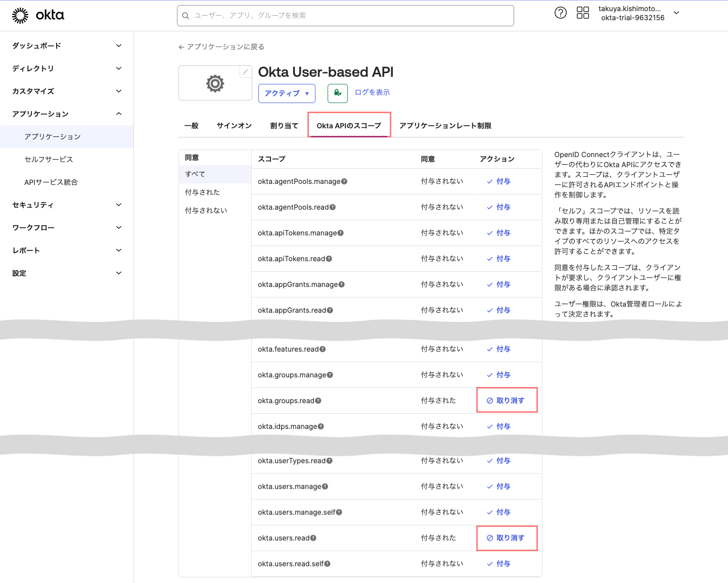Open the user account dropdown menu

tap(676, 13)
